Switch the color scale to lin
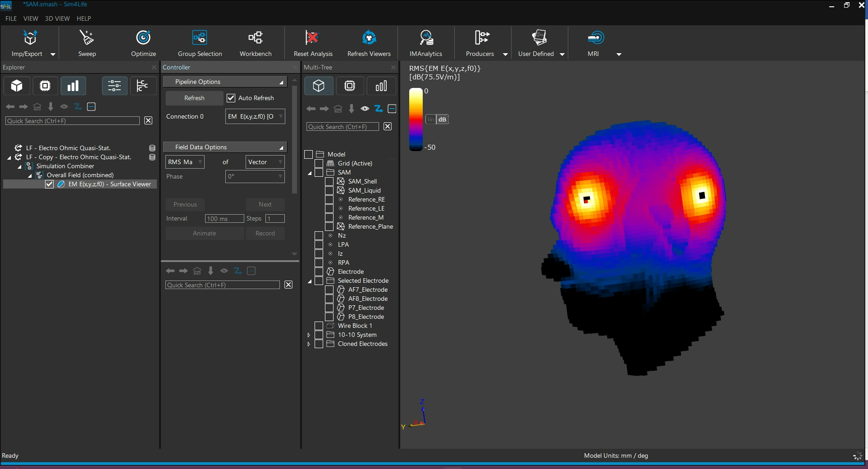The image size is (868, 469). (431, 120)
